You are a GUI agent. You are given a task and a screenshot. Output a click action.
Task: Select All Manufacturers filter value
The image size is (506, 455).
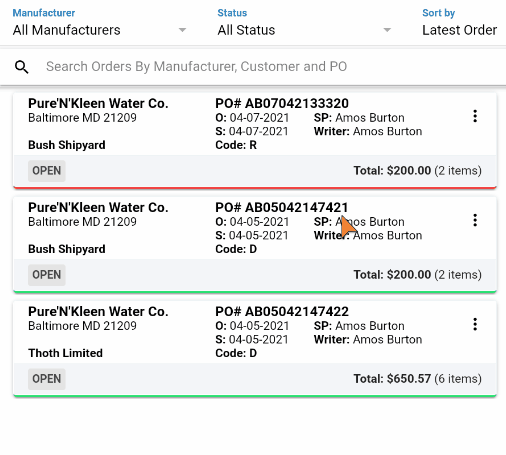coord(67,30)
